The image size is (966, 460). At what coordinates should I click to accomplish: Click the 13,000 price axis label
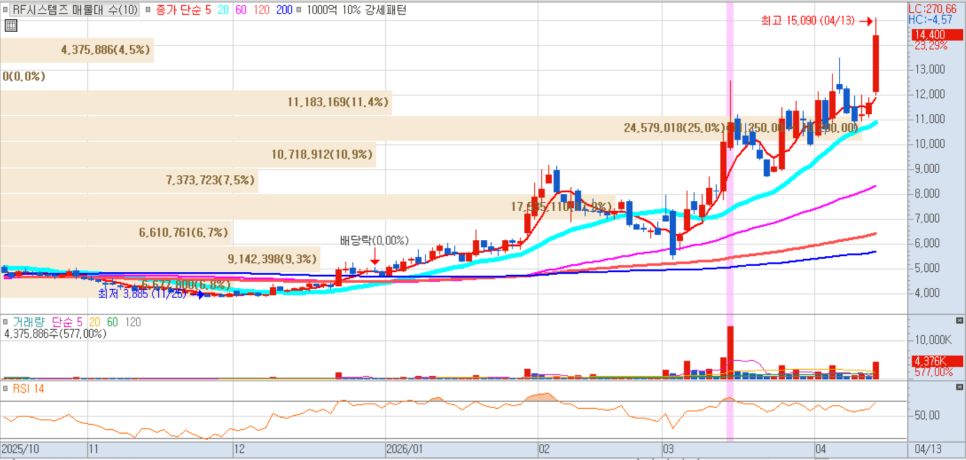[928, 69]
